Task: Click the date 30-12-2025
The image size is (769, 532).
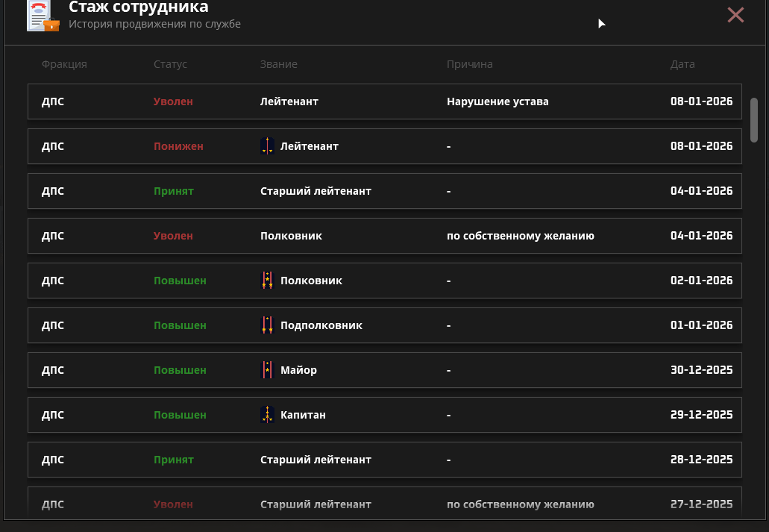Action: point(701,370)
